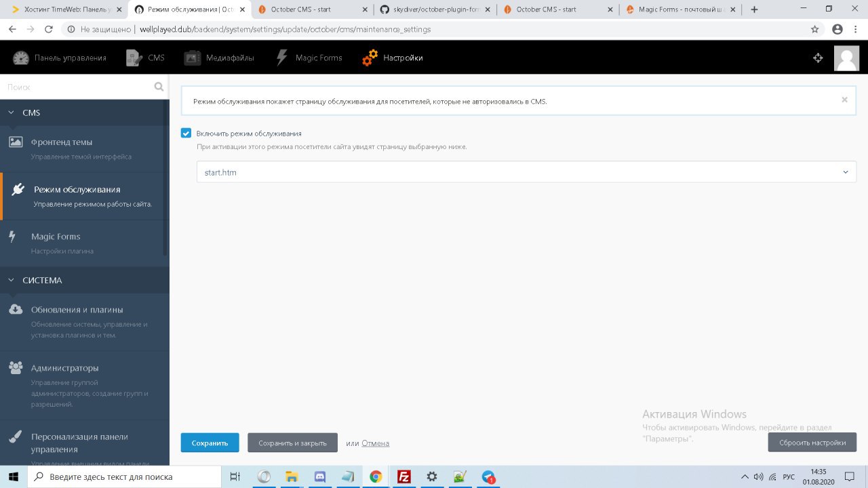Image resolution: width=868 pixels, height=488 pixels.
Task: Bookmark this page with the star icon
Action: (x=815, y=29)
